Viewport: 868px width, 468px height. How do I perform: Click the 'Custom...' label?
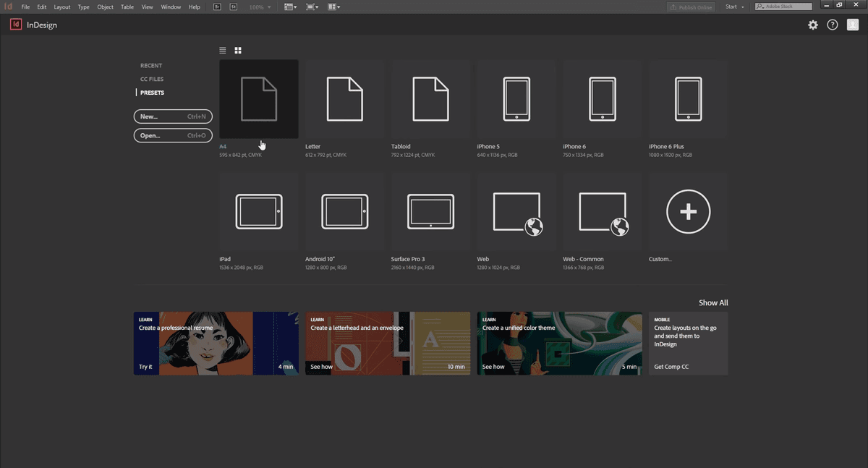[x=660, y=259]
